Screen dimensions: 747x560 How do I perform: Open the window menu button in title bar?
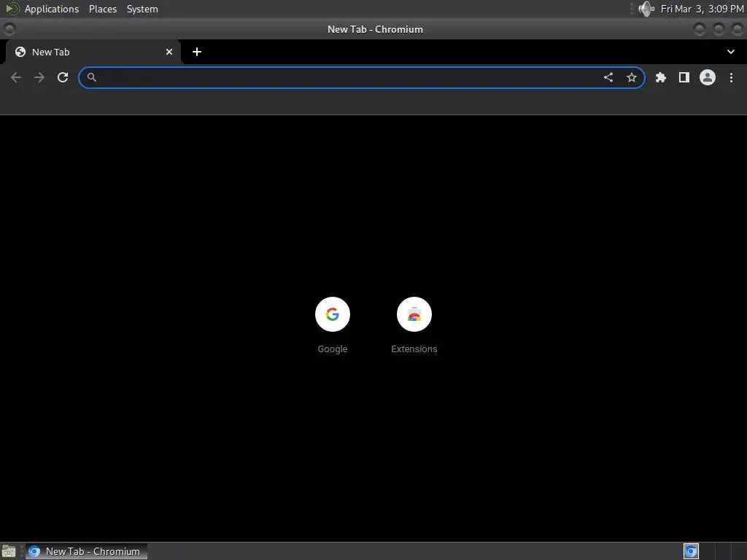(x=9, y=29)
